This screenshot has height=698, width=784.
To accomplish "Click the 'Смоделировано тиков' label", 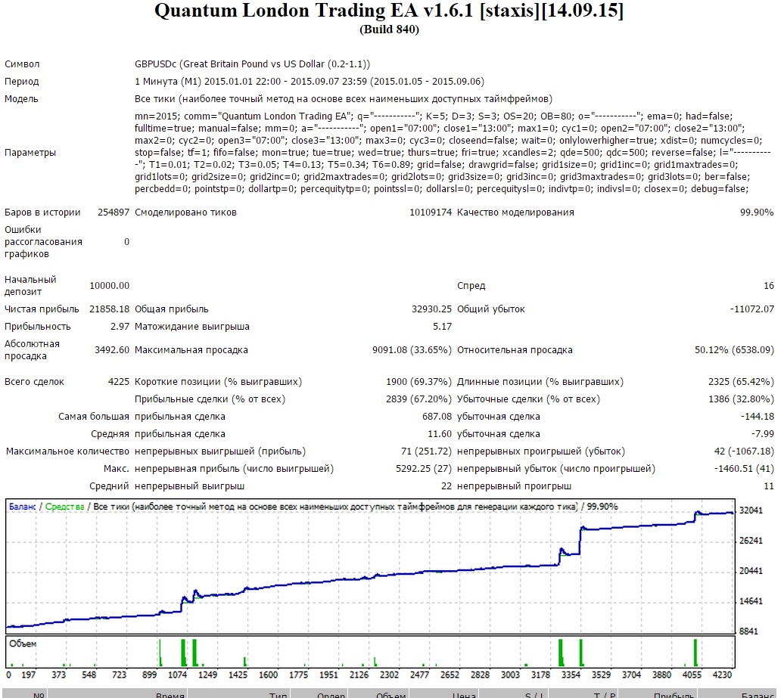I will coord(185,213).
